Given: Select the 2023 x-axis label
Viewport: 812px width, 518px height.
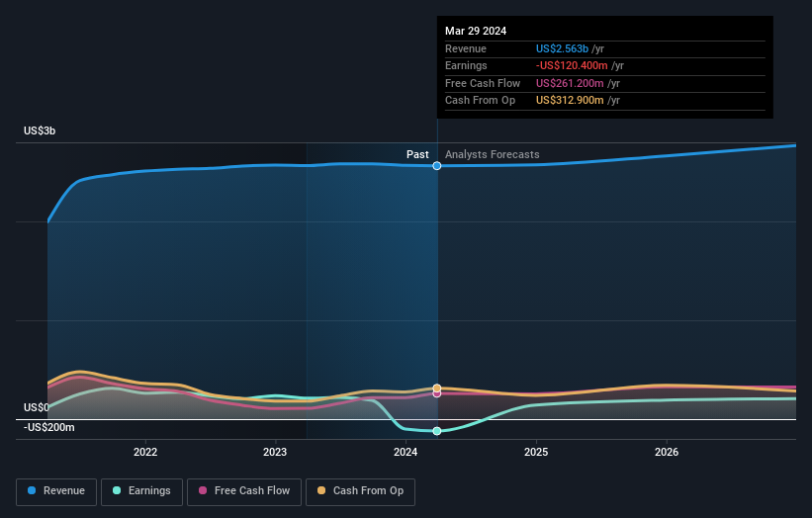Looking at the screenshot, I should coord(275,452).
